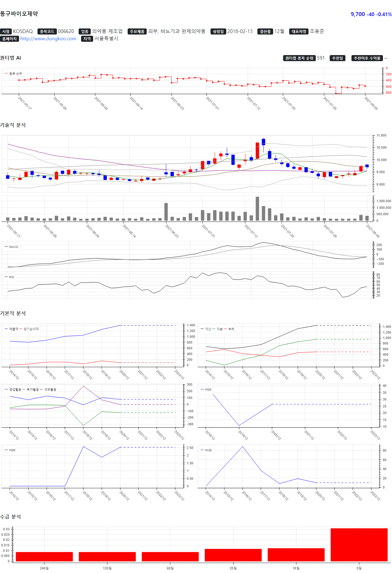Toggle the 영업활동 legend entry
Image resolution: width=392 pixels, height=573 pixels.
pos(13,390)
